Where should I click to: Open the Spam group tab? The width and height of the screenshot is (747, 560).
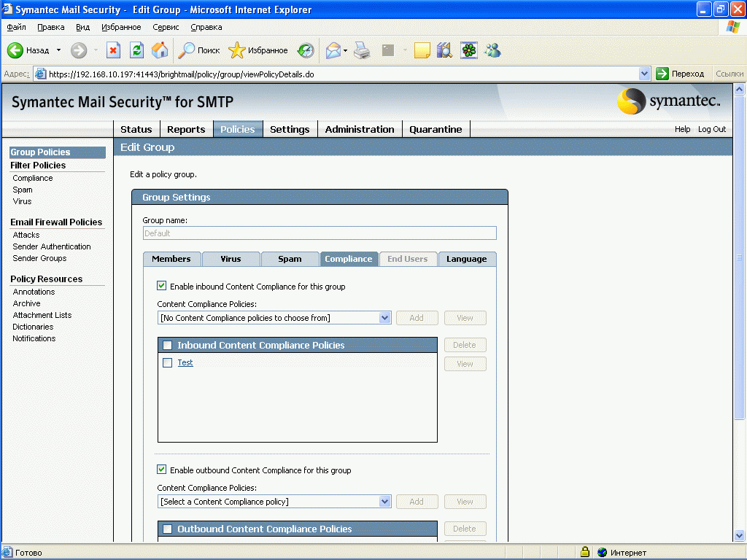(290, 259)
